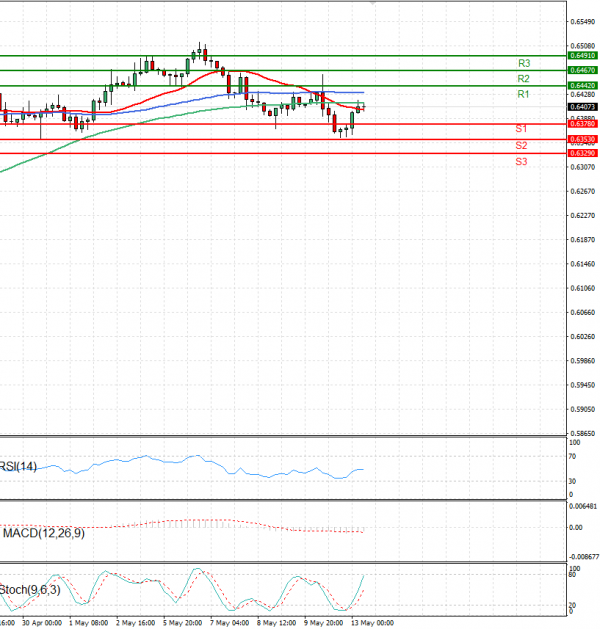The width and height of the screenshot is (600, 629).
Task: Click the R1 resistance label
Action: click(x=523, y=94)
